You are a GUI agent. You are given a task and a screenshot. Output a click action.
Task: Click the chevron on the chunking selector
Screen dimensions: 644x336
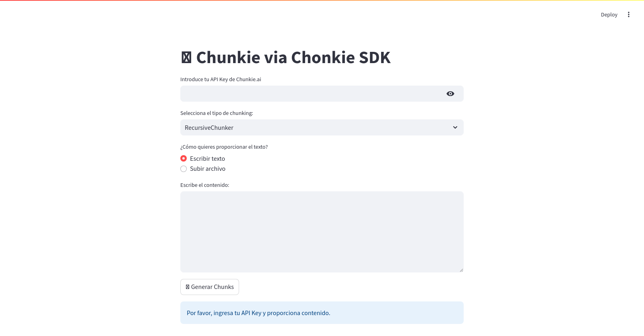[x=455, y=127]
